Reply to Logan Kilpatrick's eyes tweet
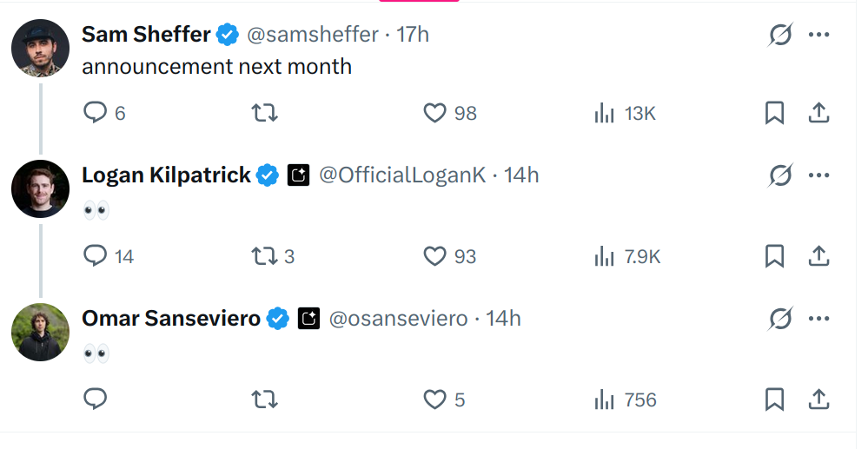The width and height of the screenshot is (868, 449). pos(95,256)
